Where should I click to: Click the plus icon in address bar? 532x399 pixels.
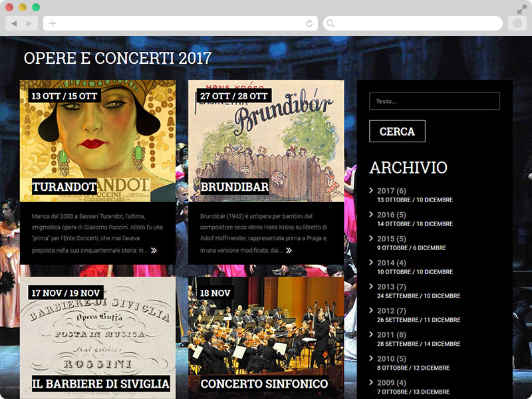(53, 23)
